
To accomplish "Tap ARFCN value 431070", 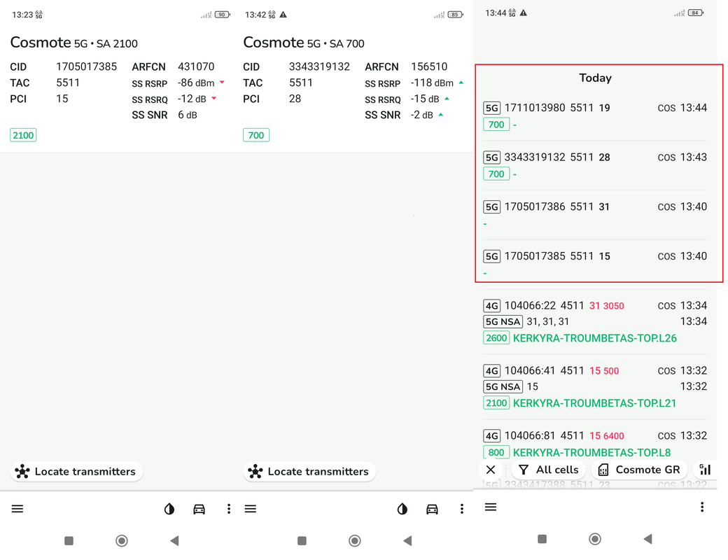I will click(x=196, y=66).
